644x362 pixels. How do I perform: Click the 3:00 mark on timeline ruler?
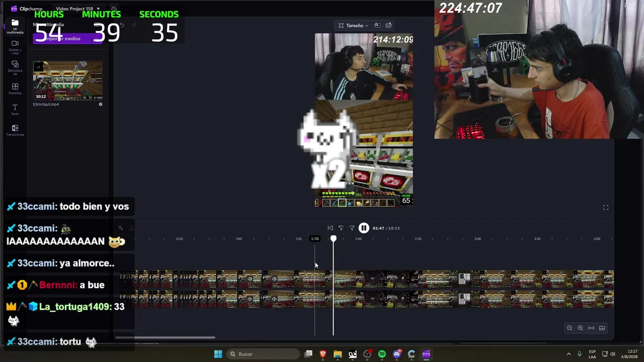pyautogui.click(x=477, y=239)
